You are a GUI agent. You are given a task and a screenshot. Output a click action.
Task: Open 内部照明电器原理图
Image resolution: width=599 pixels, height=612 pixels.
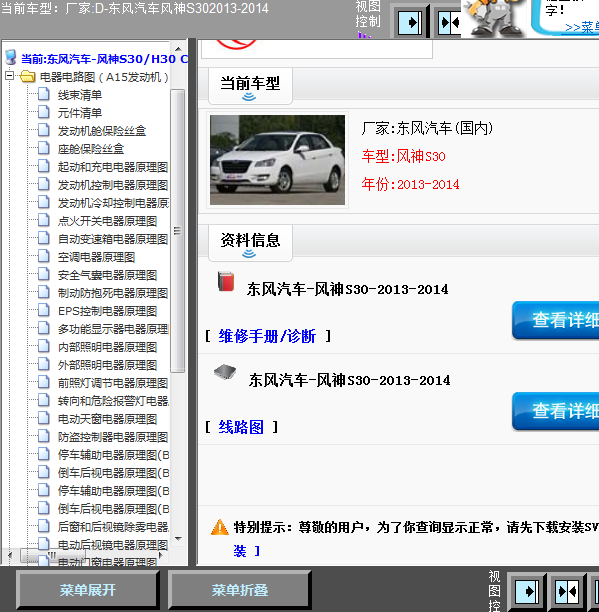107,347
